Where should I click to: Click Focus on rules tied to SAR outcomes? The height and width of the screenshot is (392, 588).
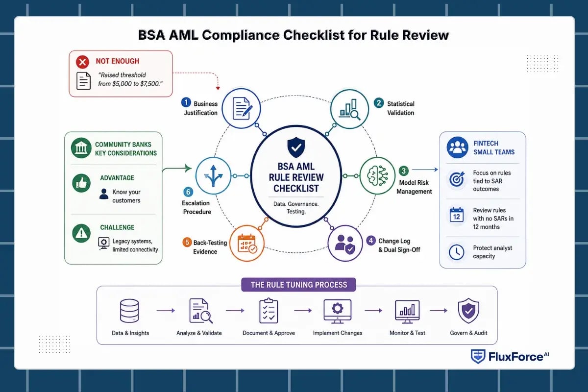pyautogui.click(x=492, y=181)
